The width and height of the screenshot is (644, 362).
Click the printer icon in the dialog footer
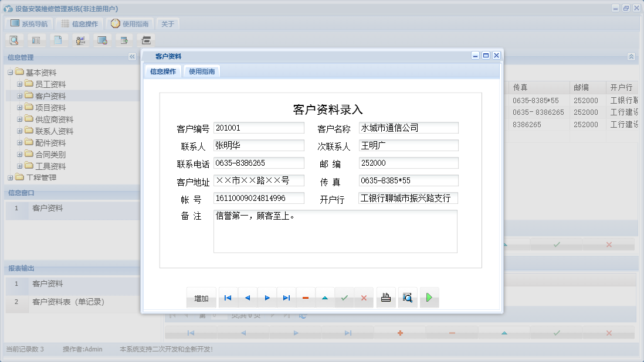coord(385,298)
